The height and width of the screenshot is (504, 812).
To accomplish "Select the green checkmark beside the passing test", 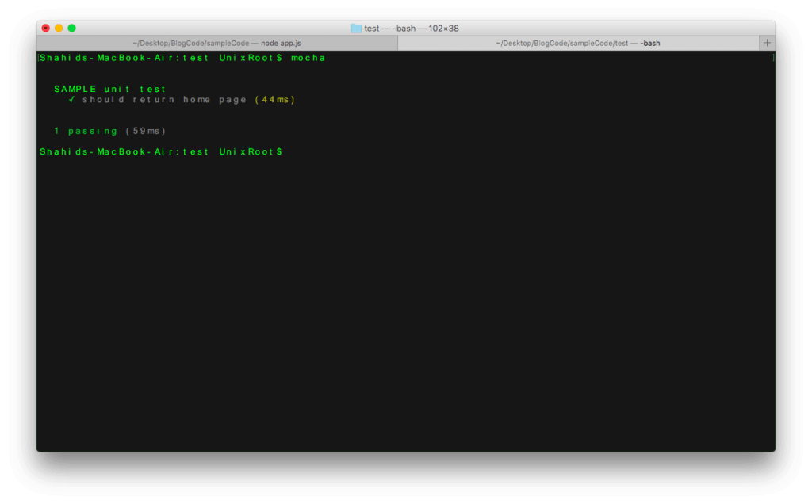I will click(x=71, y=99).
